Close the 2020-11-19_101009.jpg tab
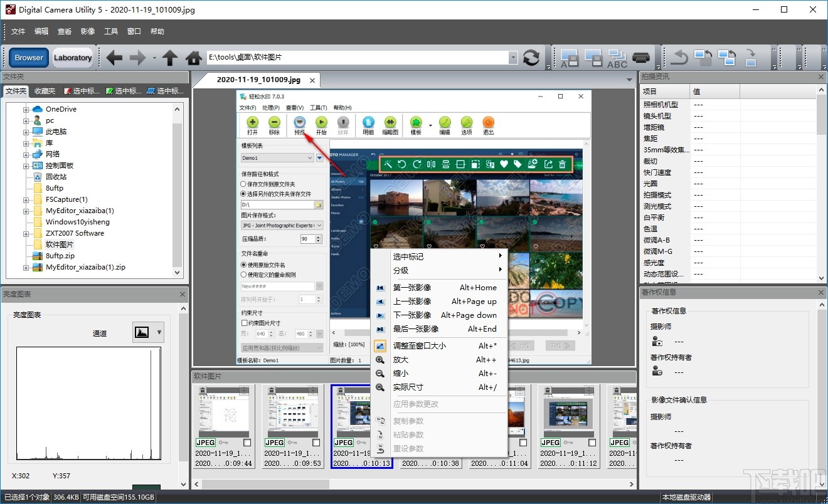828x504 pixels. [x=312, y=80]
